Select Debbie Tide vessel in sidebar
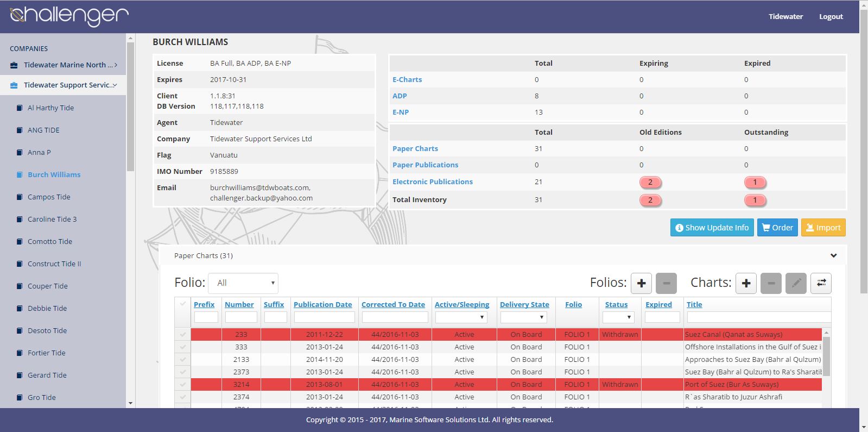The height and width of the screenshot is (432, 868). [x=47, y=309]
